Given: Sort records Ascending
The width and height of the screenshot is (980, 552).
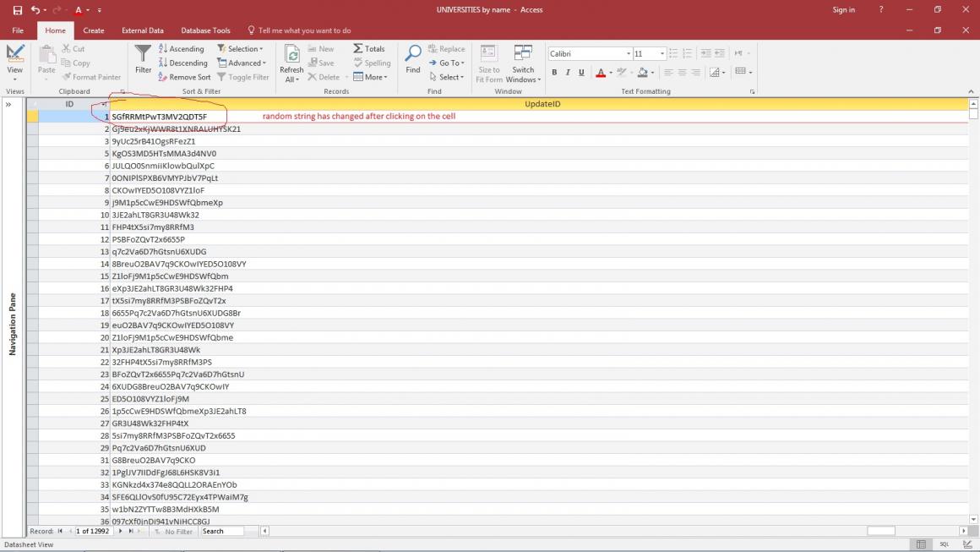Looking at the screenshot, I should coord(182,49).
